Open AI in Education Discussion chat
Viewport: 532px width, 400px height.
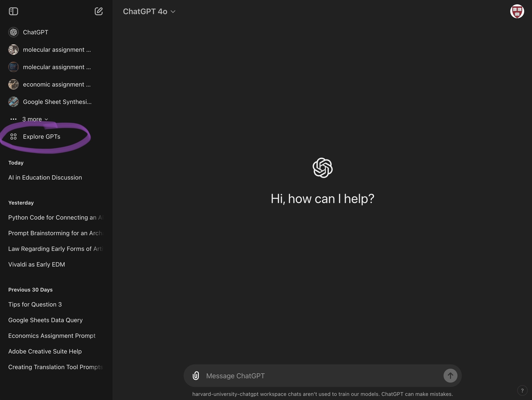45,178
